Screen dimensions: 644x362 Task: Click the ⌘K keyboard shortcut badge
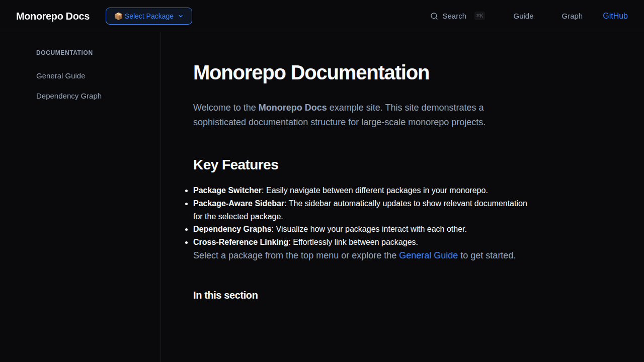click(479, 16)
